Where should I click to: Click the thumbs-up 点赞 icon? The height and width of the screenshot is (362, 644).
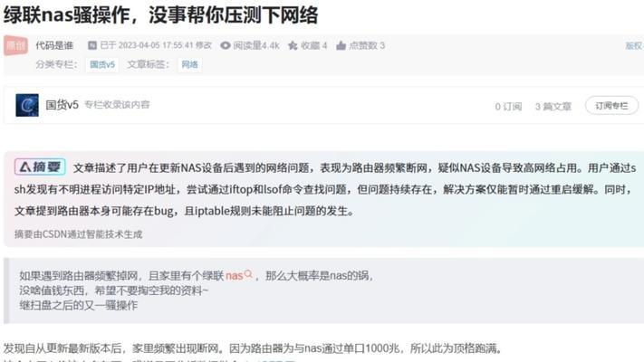pos(341,45)
